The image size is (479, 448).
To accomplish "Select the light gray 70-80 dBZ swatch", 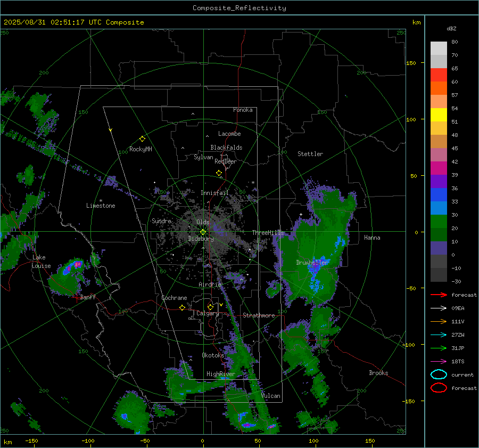I will 439,48.
